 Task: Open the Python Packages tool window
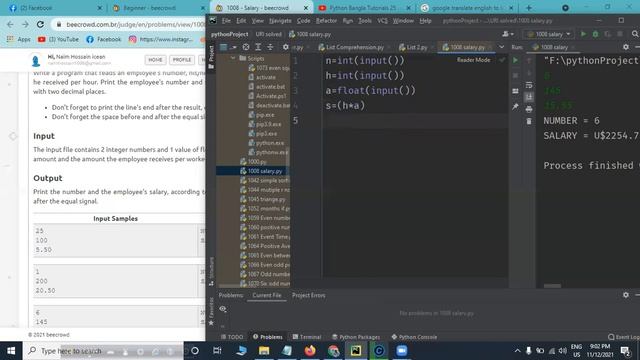click(356, 337)
